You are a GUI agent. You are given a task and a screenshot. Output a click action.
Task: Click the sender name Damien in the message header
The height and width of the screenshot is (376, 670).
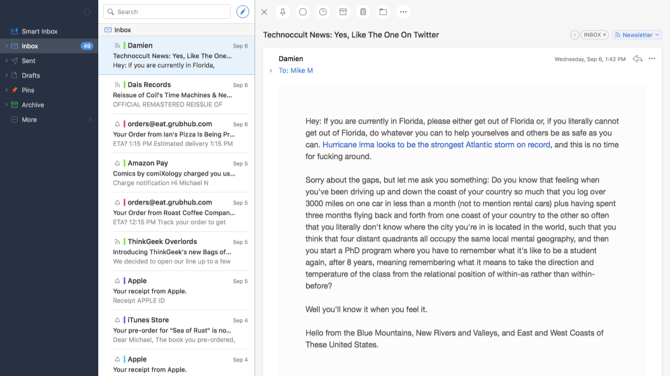pyautogui.click(x=291, y=59)
